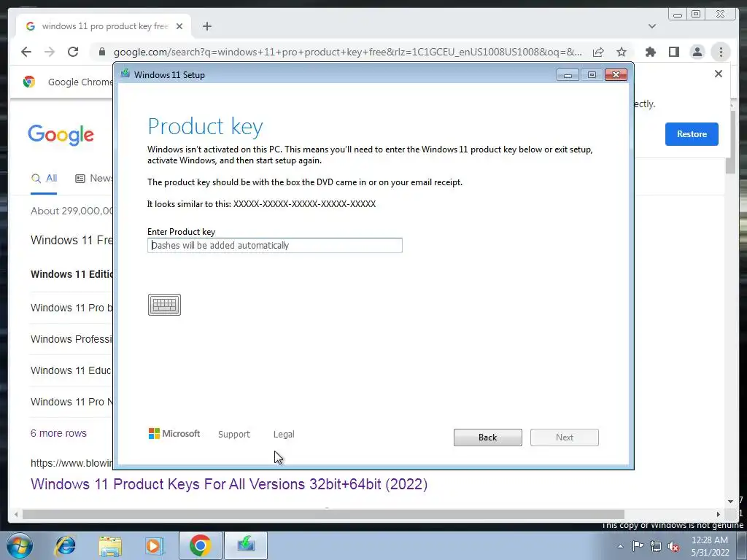Click the disabled Next button in Setup

point(565,437)
